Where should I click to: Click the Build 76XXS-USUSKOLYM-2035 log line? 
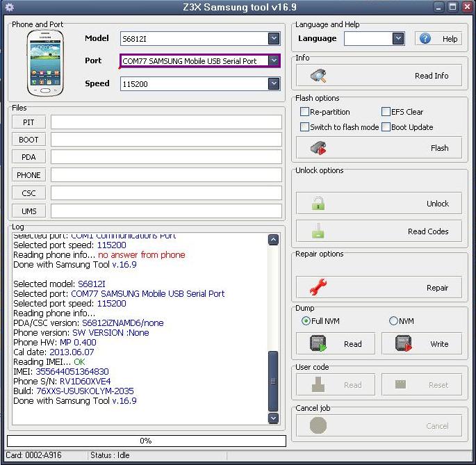coord(74,391)
